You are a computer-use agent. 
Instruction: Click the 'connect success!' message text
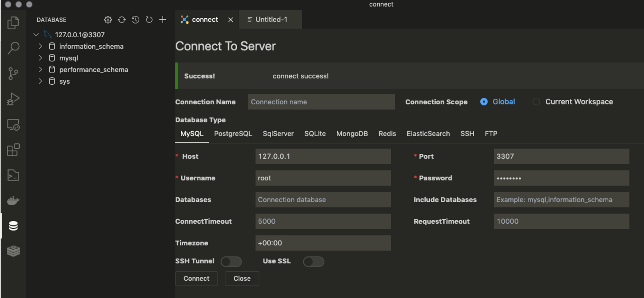[x=300, y=76]
